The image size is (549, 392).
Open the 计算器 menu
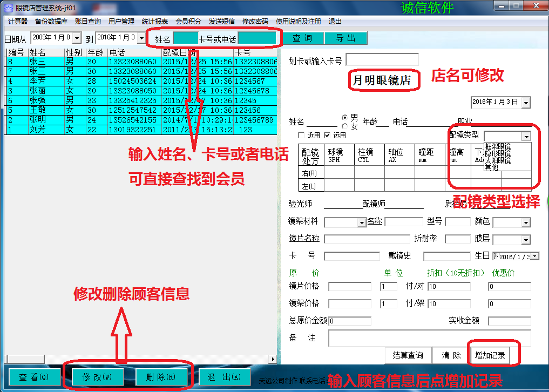(18, 22)
